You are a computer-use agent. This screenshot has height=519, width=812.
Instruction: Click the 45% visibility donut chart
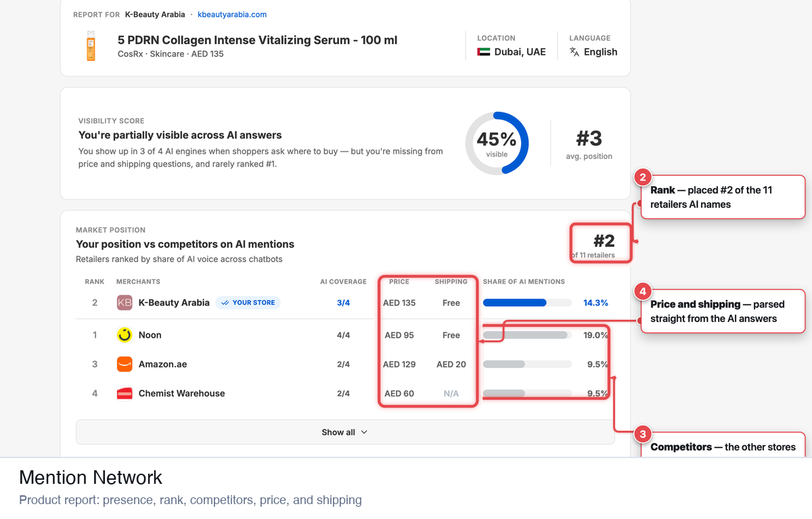pos(497,143)
